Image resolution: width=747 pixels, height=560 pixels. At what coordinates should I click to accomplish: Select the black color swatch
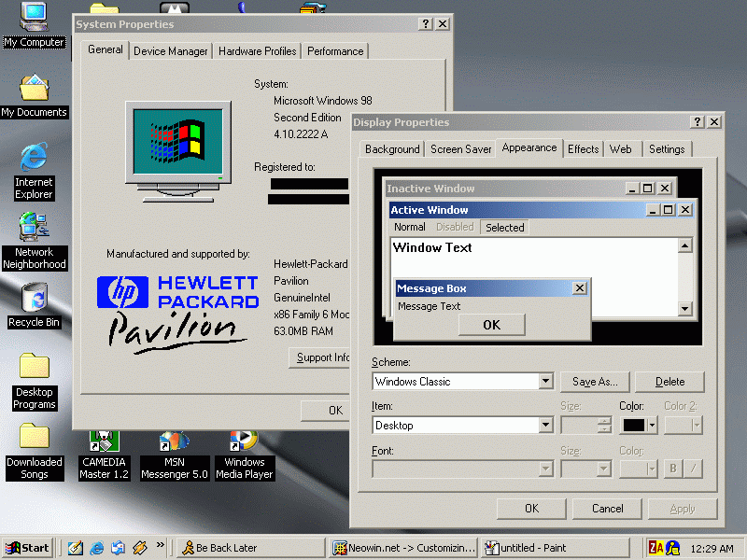[x=635, y=425]
